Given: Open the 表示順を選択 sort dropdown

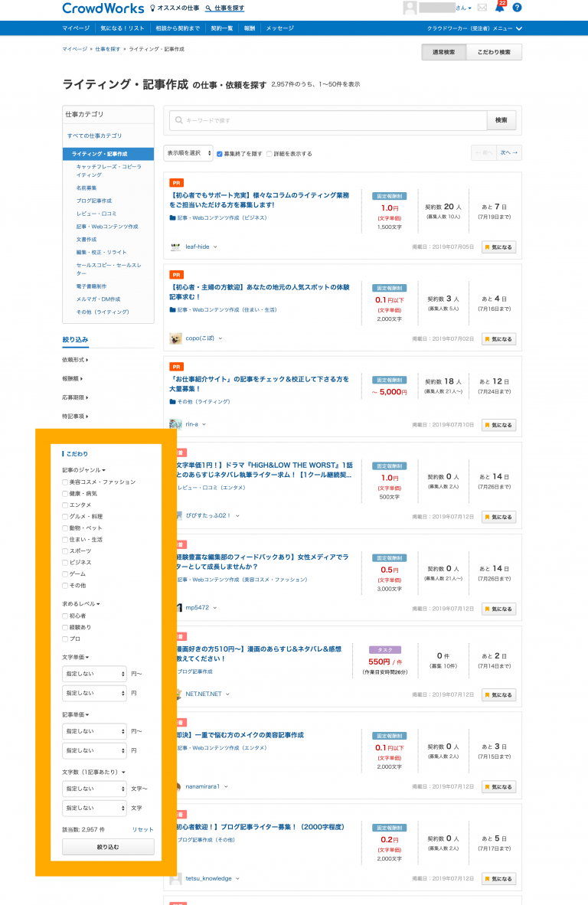Looking at the screenshot, I should (188, 153).
